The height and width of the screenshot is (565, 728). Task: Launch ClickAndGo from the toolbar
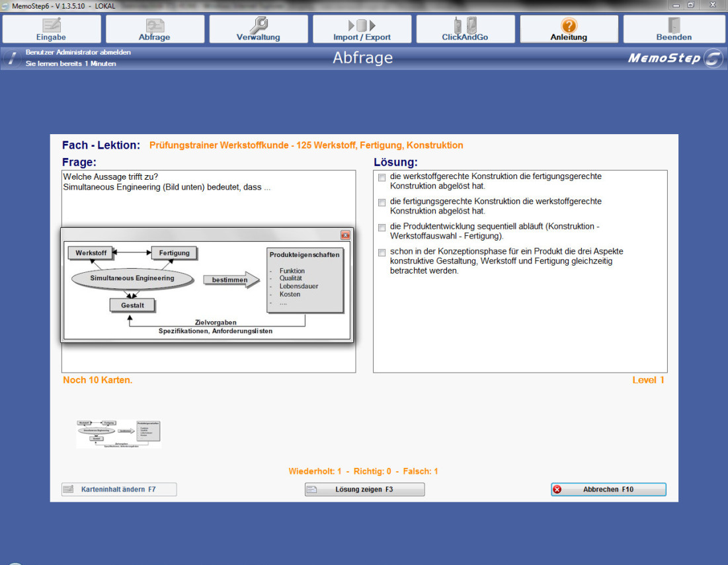[x=465, y=29]
